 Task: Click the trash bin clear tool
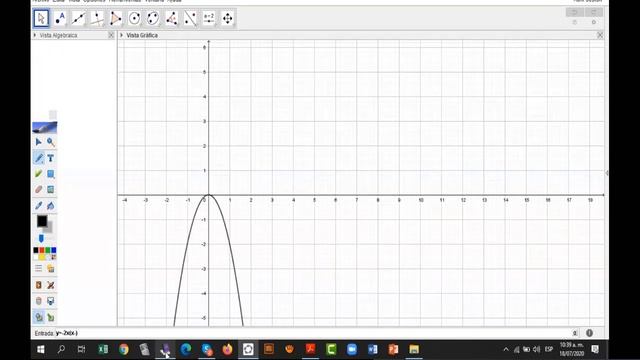click(39, 301)
